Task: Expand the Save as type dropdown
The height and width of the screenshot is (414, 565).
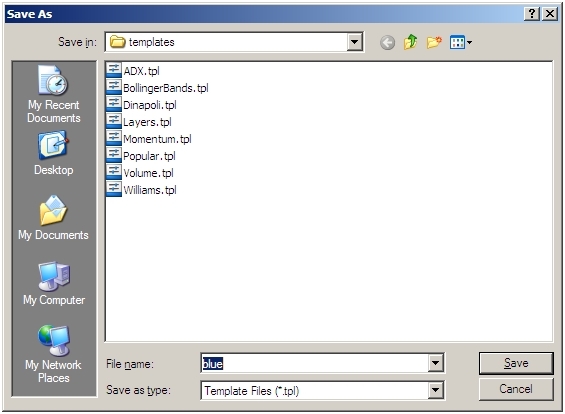Action: tap(435, 390)
